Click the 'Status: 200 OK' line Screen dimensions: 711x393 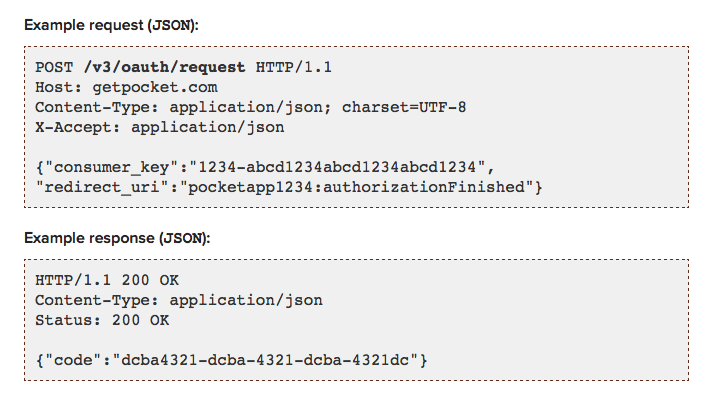click(102, 320)
